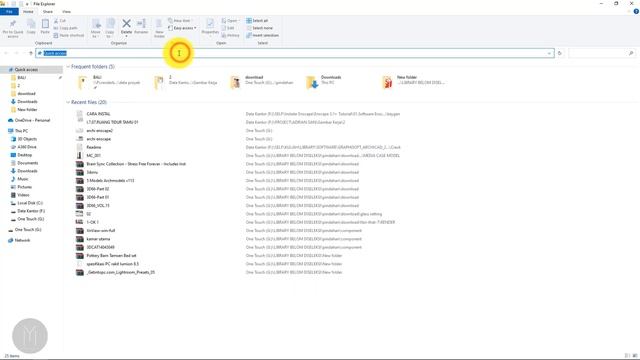Collapse the Recent files group

pos(68,102)
